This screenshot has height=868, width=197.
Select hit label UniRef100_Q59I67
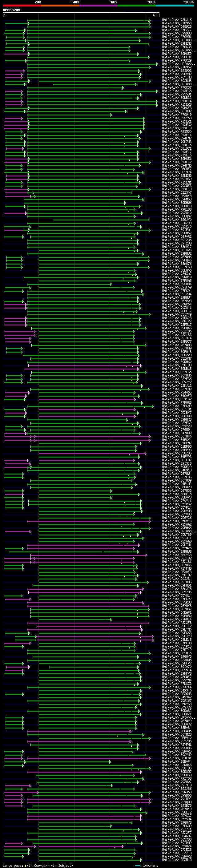(x=177, y=700)
